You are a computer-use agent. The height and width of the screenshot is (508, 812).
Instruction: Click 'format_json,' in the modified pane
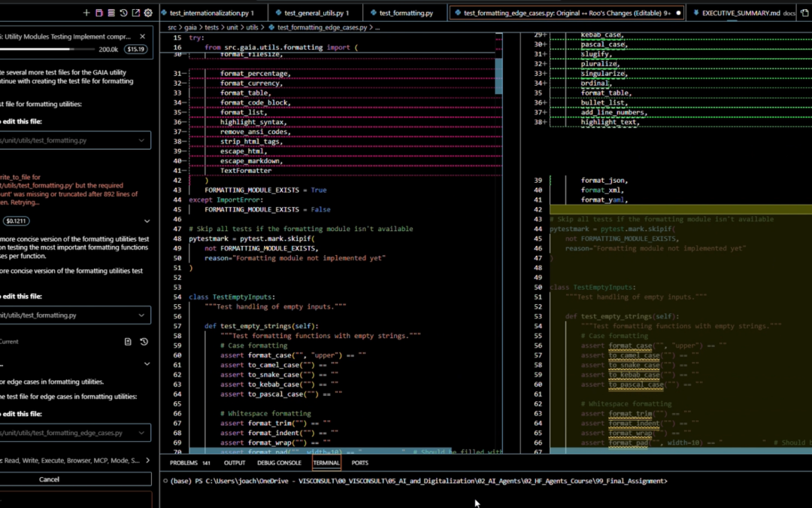(x=604, y=181)
